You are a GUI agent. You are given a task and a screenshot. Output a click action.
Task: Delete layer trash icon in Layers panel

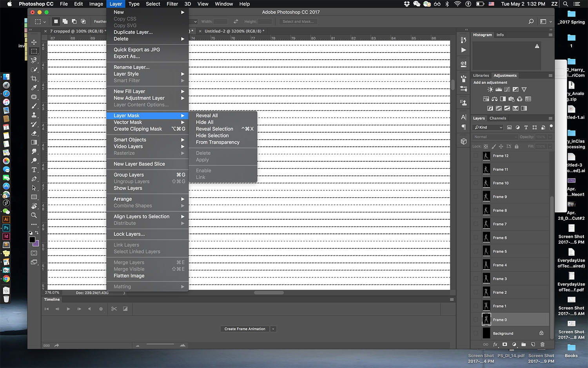pos(543,344)
